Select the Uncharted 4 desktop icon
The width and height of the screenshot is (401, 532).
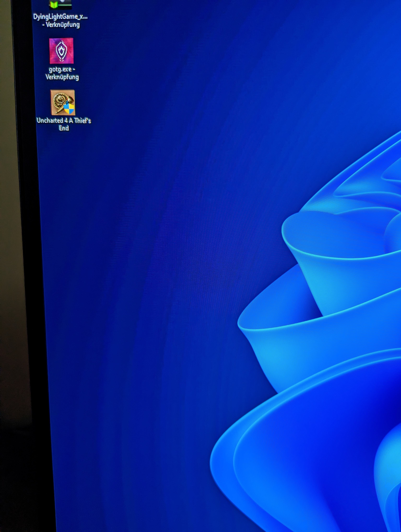tap(63, 103)
